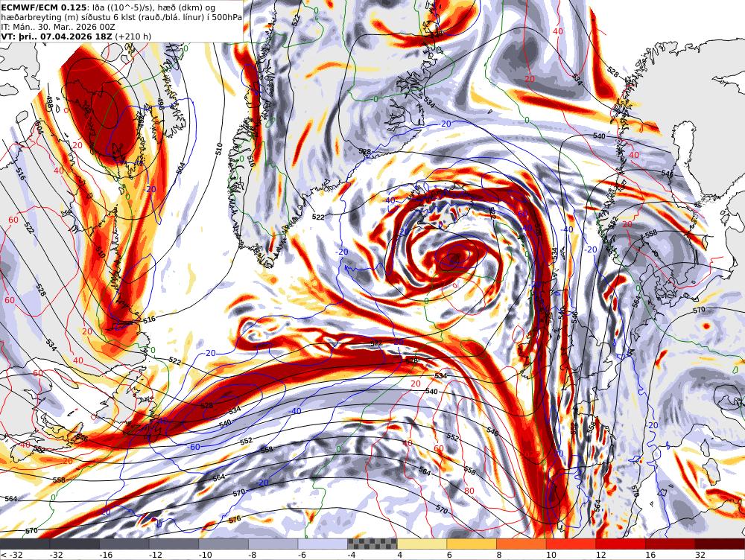Click the pale yellow swatch beside the checkered one
This screenshot has width=745, height=560.
422,544
